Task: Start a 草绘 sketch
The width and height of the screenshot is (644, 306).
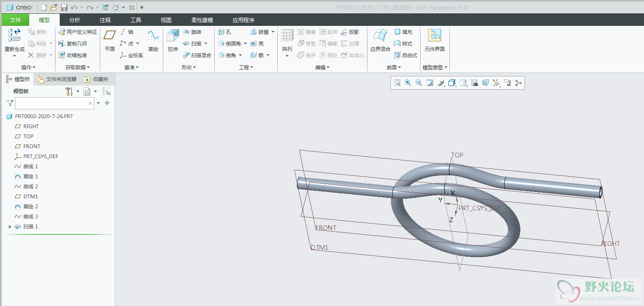Action: 153,40
